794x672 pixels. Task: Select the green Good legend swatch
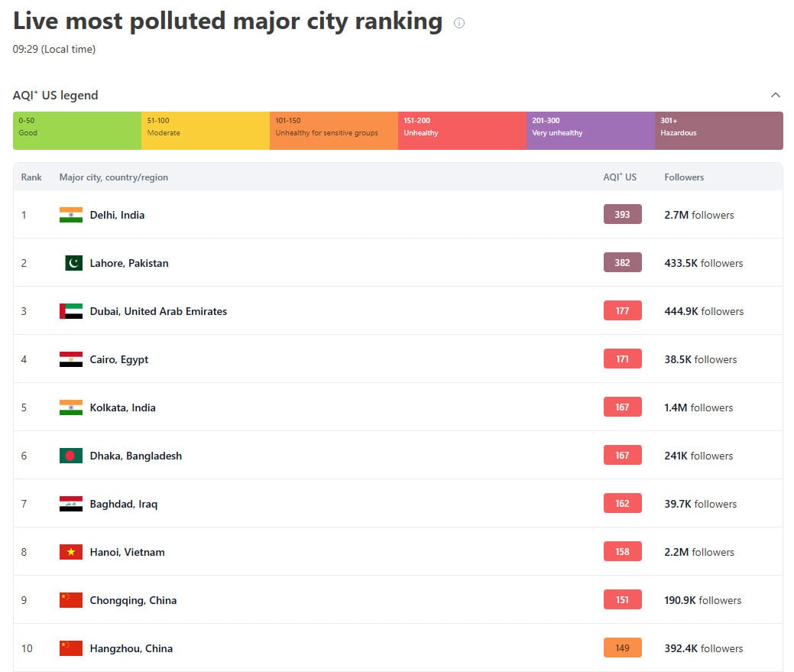tap(77, 131)
